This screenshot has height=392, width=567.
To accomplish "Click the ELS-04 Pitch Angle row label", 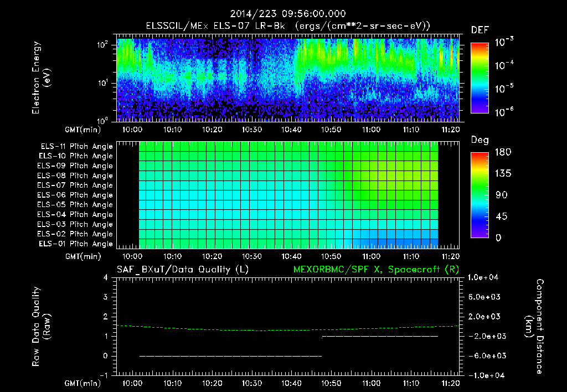I will [75, 215].
